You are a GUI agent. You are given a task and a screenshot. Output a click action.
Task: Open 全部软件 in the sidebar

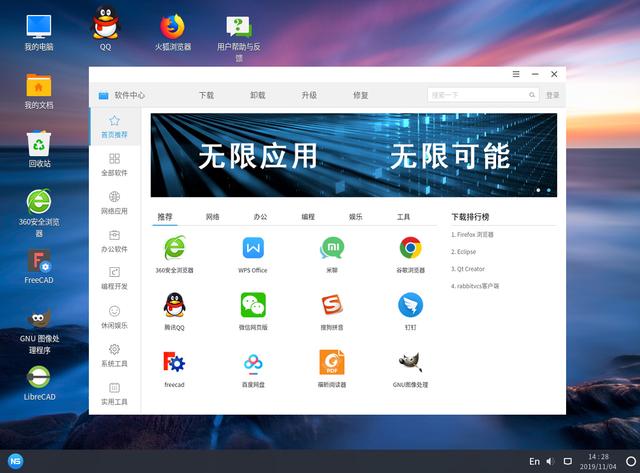point(115,165)
